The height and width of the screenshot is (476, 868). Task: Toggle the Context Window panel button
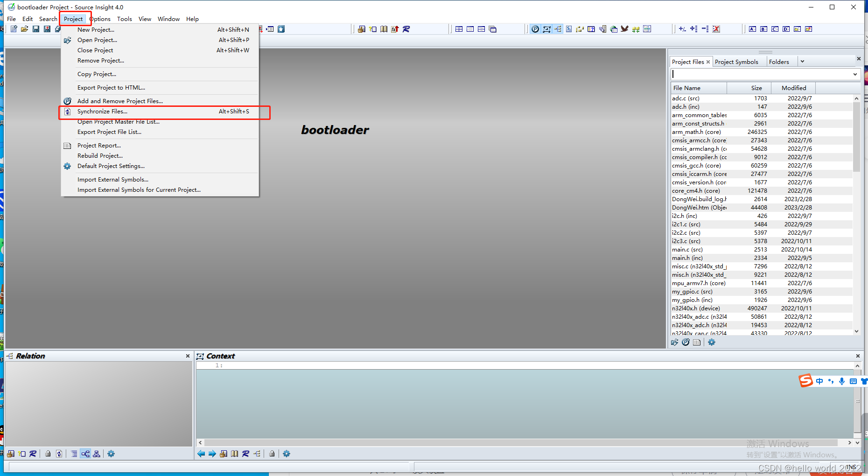(x=546, y=29)
